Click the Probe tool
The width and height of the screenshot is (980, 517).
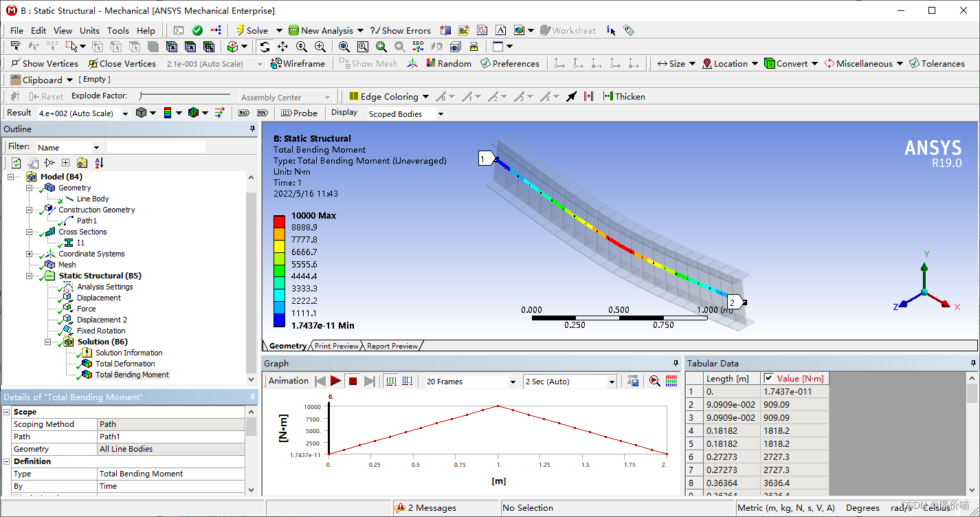(299, 113)
